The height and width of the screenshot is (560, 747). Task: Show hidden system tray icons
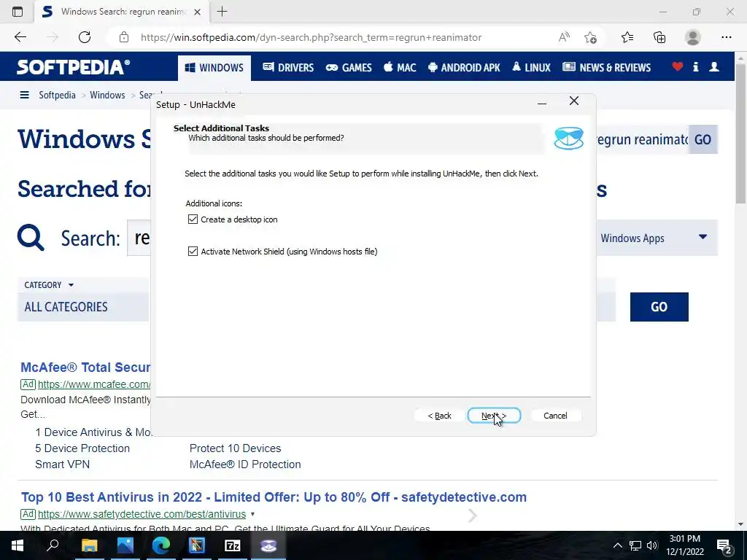[617, 545]
